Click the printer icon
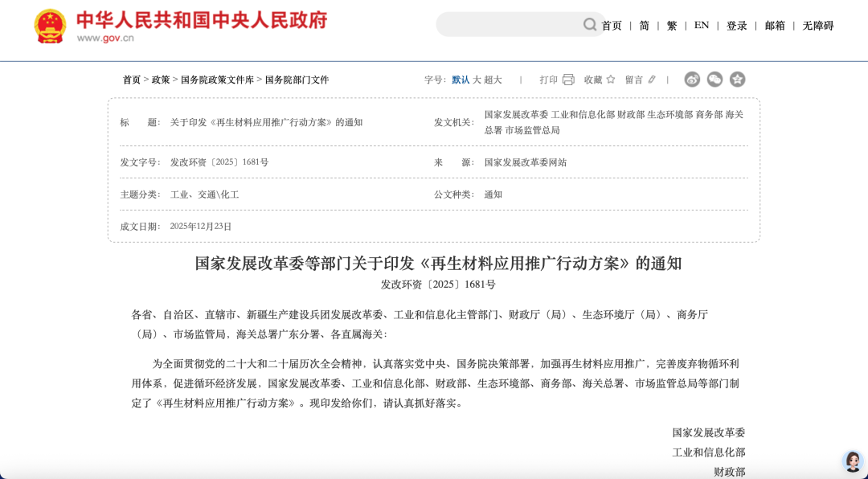Image resolution: width=868 pixels, height=479 pixels. [568, 80]
